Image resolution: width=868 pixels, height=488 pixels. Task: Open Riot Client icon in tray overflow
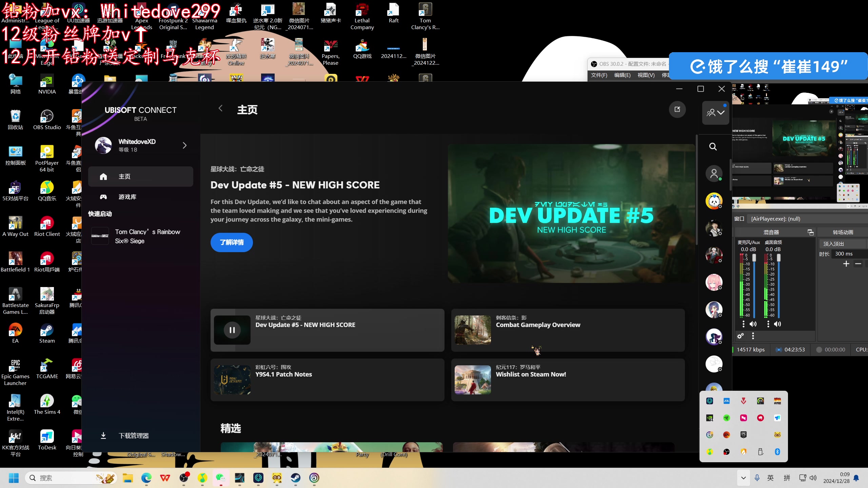point(761,418)
